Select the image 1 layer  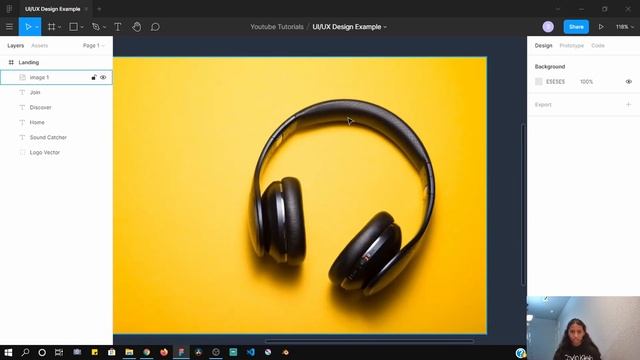pyautogui.click(x=56, y=78)
